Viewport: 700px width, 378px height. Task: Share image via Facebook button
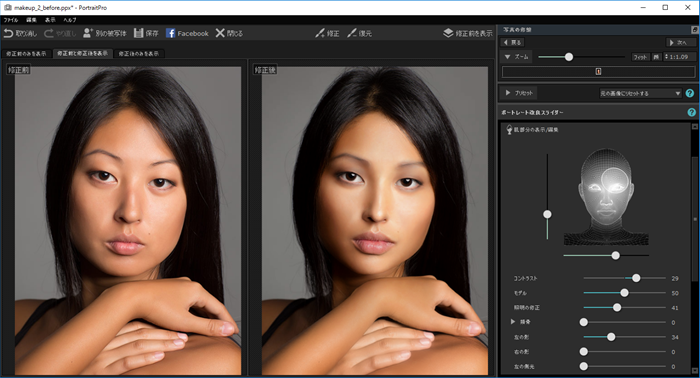coord(187,33)
